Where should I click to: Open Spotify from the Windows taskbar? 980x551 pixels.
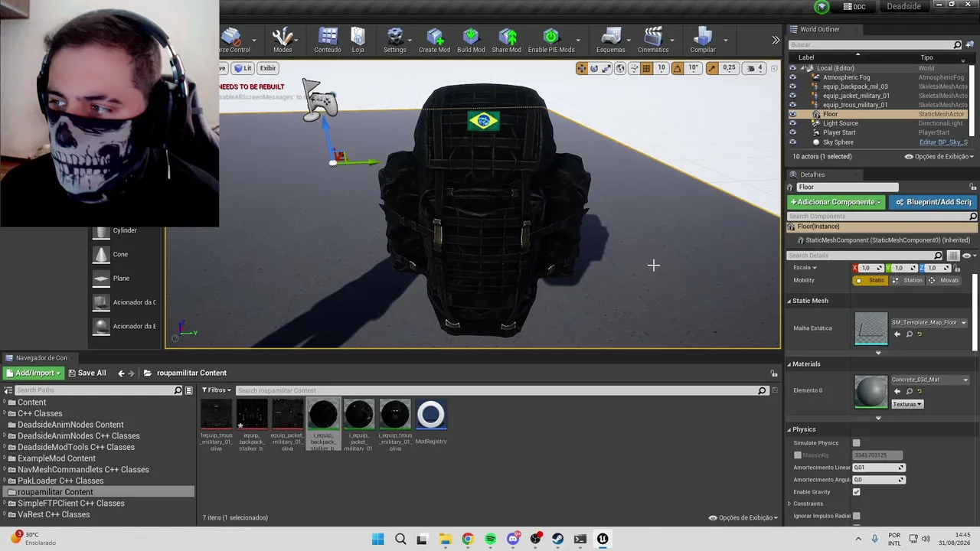click(490, 539)
